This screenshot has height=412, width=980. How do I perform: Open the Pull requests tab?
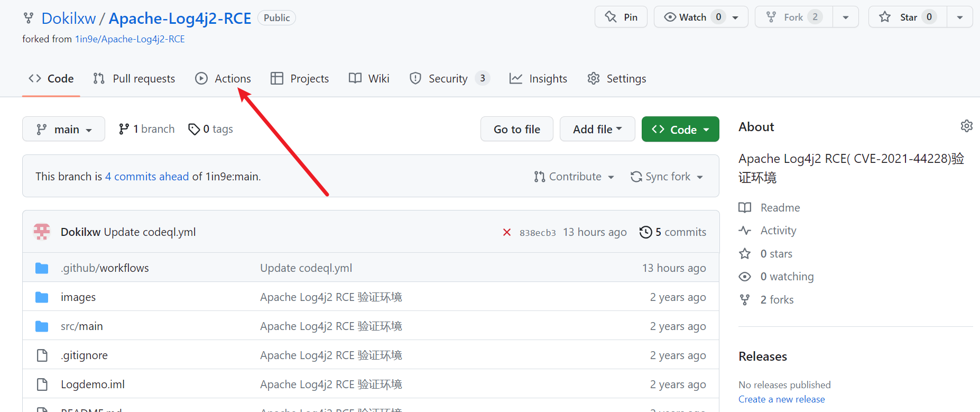tap(134, 79)
